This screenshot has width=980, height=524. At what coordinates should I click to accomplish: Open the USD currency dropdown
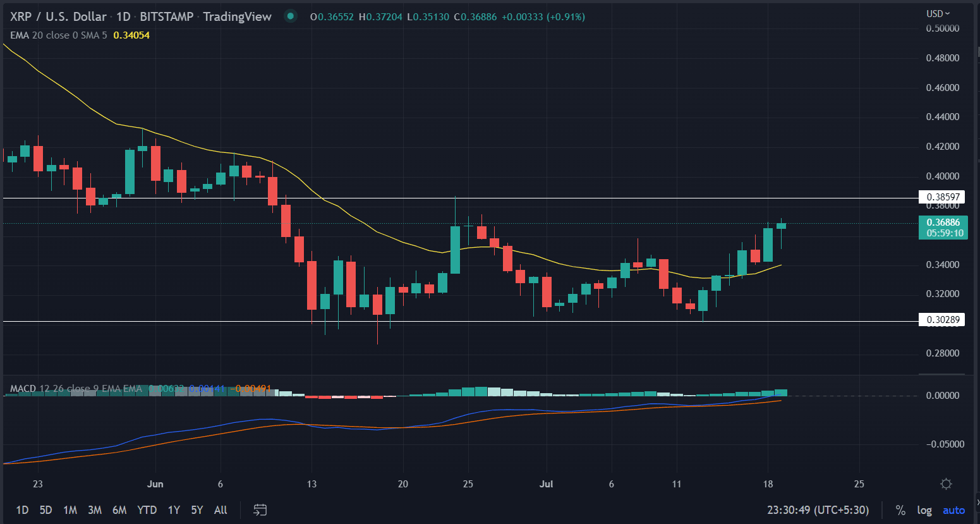point(938,13)
